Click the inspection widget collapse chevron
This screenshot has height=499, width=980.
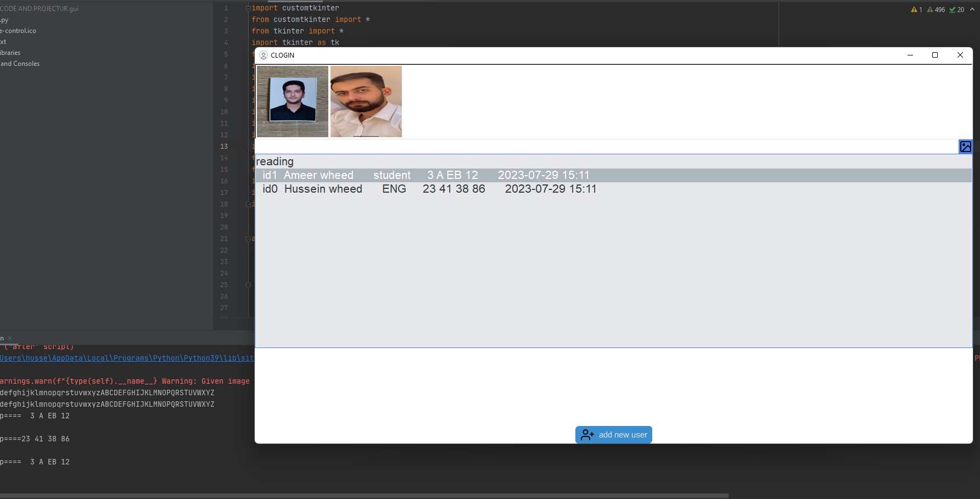(x=972, y=9)
